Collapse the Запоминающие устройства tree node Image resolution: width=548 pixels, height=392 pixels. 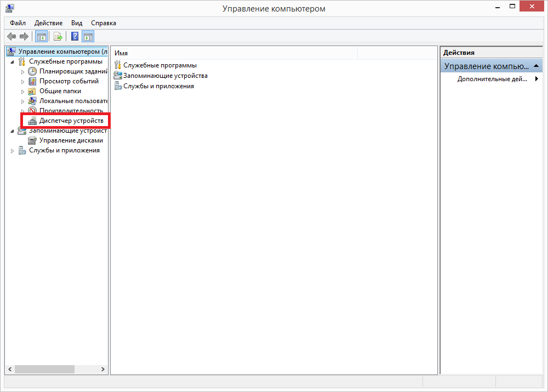[12, 131]
